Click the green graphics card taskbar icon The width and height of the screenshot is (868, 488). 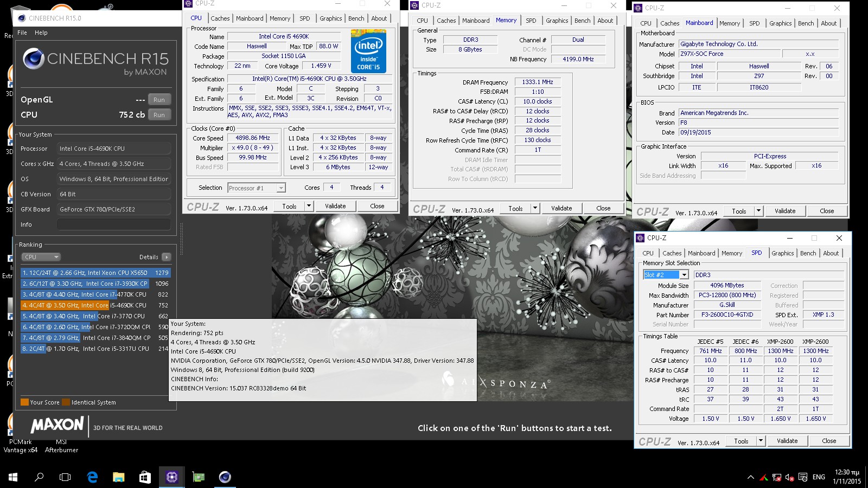pos(199,477)
